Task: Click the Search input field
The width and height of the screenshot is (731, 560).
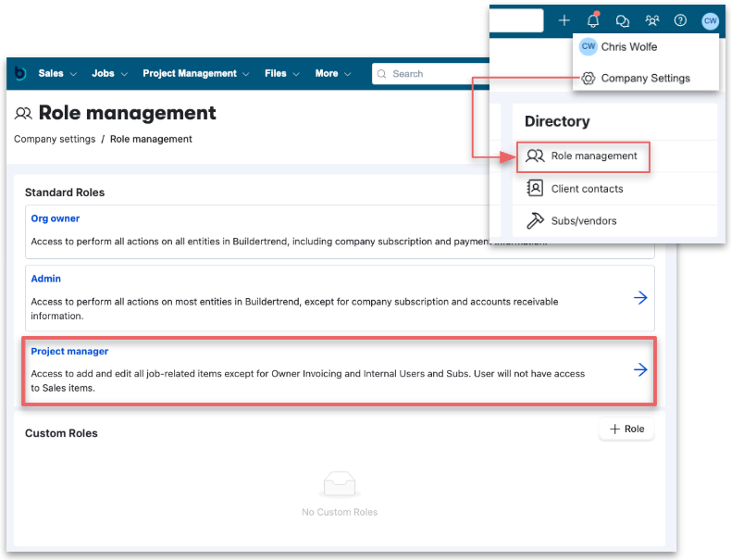Action: 431,74
